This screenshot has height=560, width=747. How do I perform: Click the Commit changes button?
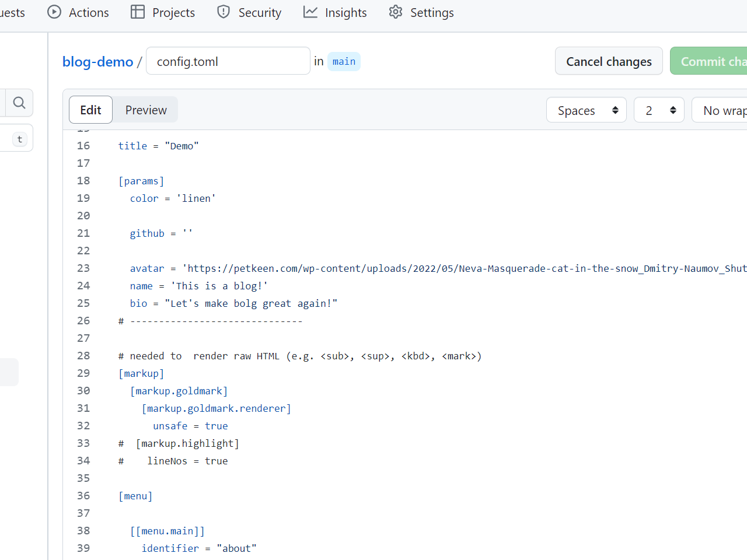point(708,61)
